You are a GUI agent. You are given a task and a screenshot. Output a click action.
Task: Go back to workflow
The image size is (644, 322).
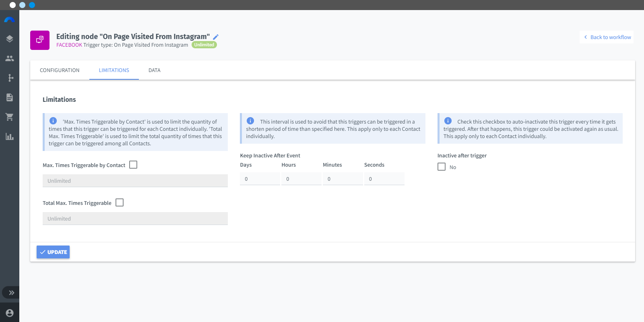click(x=607, y=37)
